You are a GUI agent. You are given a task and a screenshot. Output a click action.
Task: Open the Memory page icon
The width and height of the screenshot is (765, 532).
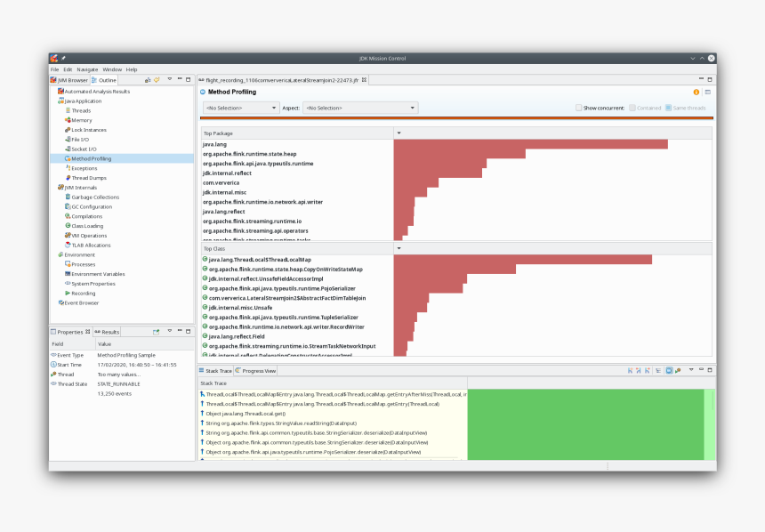click(68, 120)
